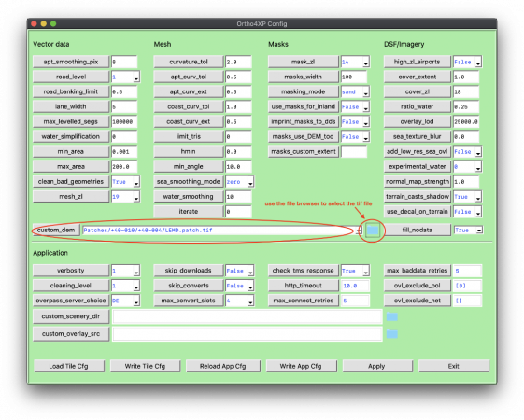Focus the custom_scenery_dir path field
This screenshot has height=420, width=524.
pos(248,316)
